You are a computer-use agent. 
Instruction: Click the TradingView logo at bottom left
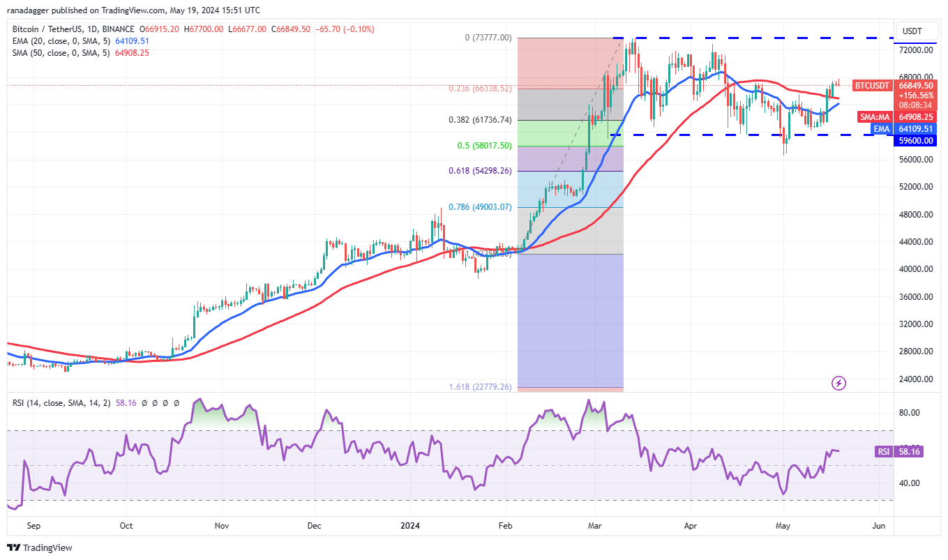pyautogui.click(x=40, y=547)
